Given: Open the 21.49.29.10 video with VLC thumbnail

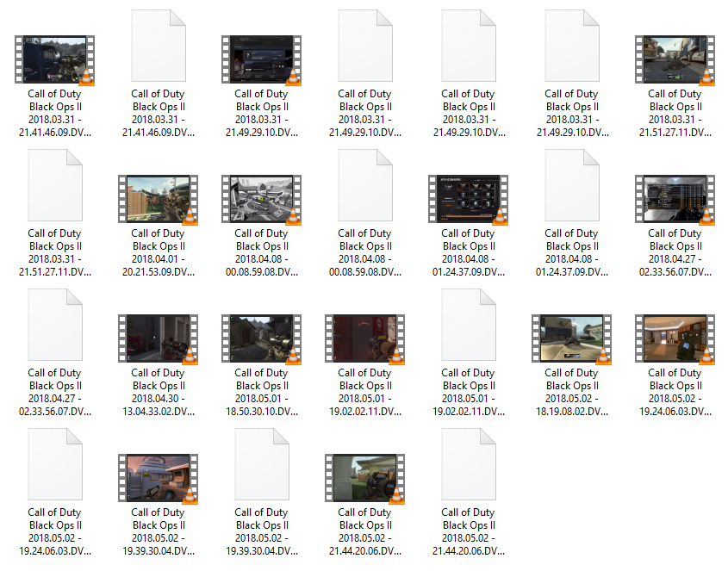Looking at the screenshot, I should point(261,60).
